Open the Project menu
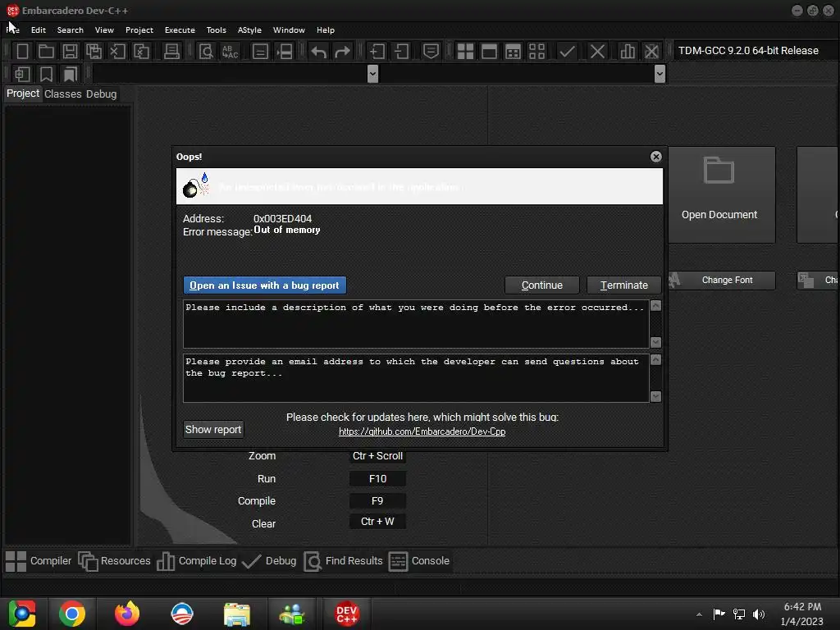840x630 pixels. [139, 30]
